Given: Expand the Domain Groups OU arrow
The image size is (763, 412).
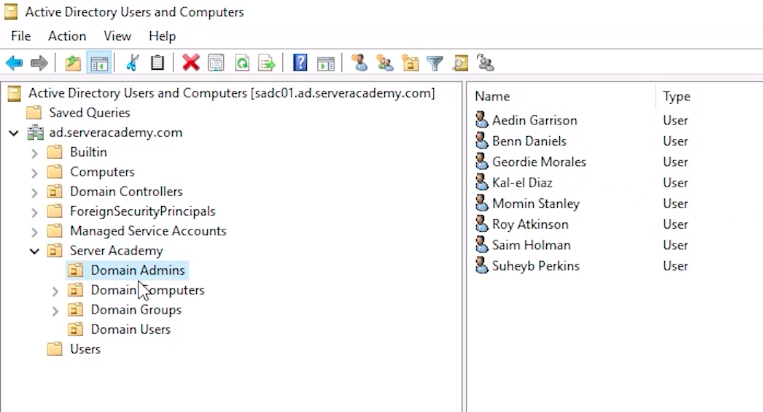Looking at the screenshot, I should point(56,310).
